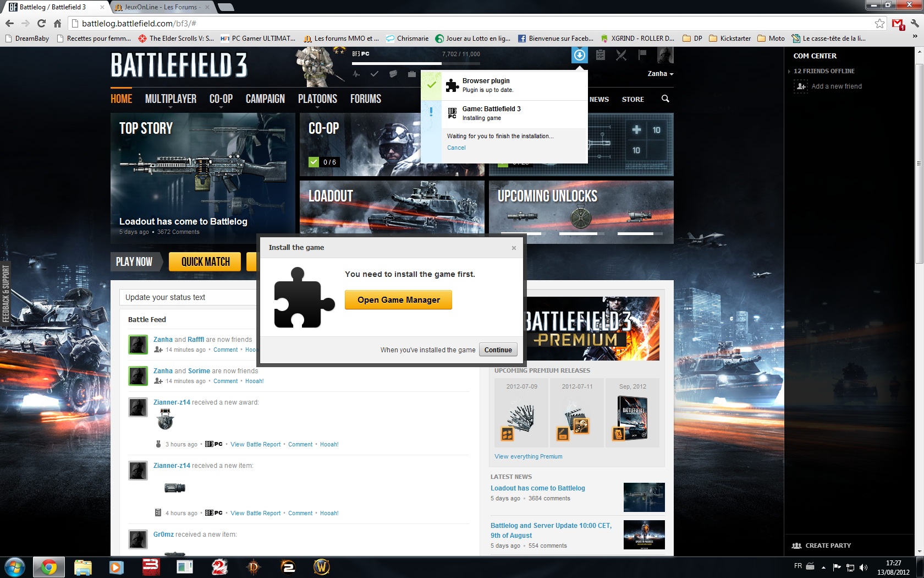Click Create Party in Com Center
Viewport: 924px width, 578px height.
click(822, 546)
